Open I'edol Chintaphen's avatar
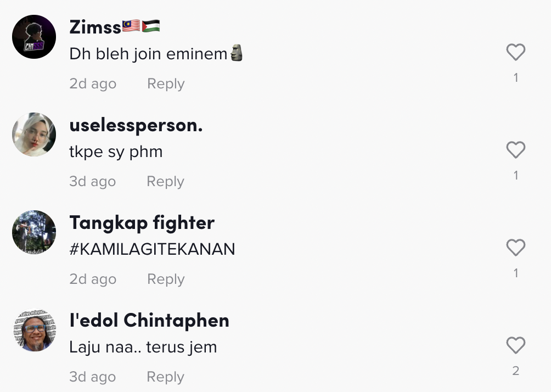Image resolution: width=551 pixels, height=392 pixels. coord(34,330)
